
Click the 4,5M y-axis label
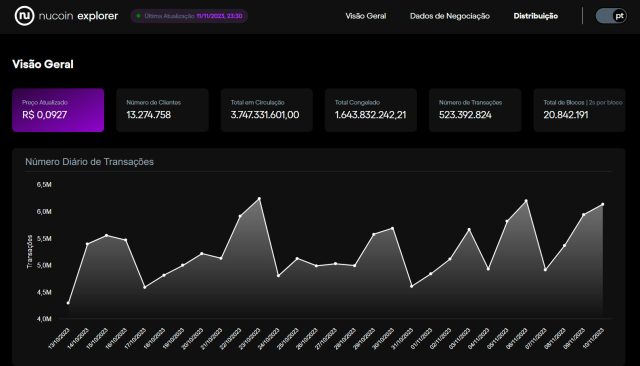[x=44, y=292]
